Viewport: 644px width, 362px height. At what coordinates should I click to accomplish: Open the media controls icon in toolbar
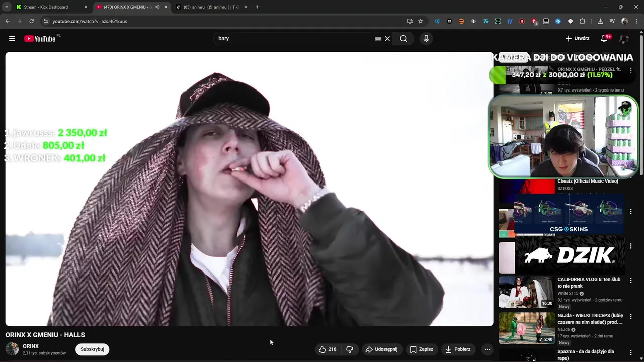pyautogui.click(x=612, y=21)
